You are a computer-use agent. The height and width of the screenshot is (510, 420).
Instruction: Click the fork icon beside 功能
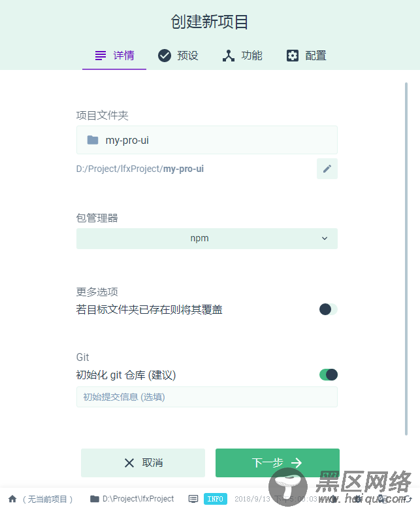point(229,56)
